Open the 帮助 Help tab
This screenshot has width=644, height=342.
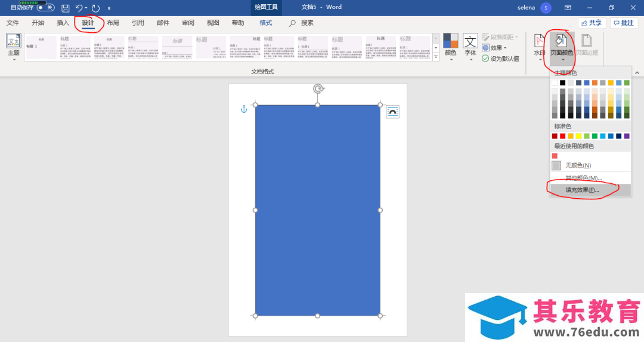(238, 23)
